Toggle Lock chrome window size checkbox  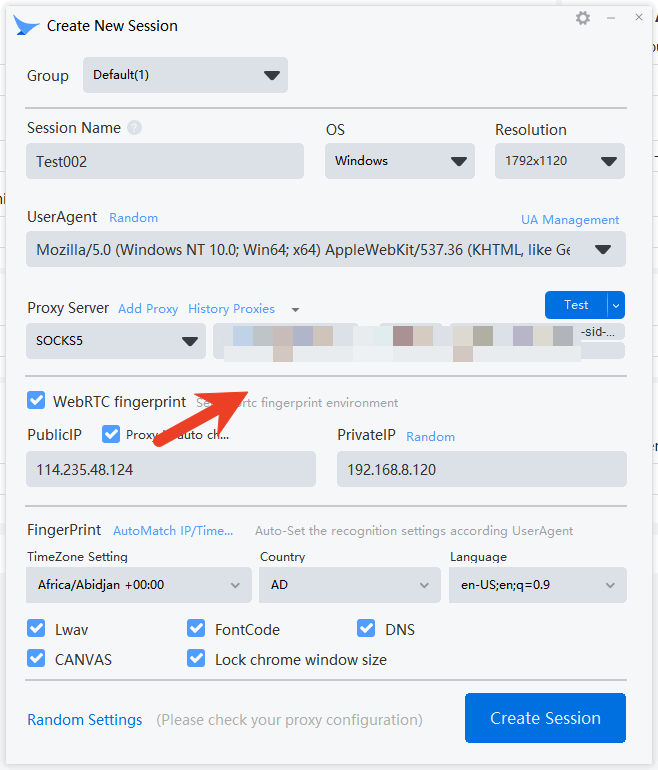coord(196,659)
